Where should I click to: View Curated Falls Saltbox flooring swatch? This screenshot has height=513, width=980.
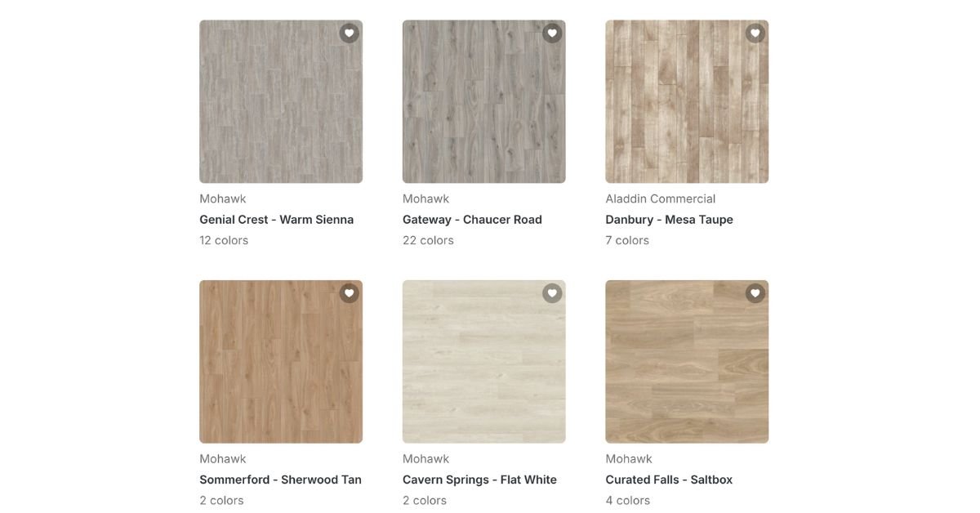pyautogui.click(x=687, y=362)
